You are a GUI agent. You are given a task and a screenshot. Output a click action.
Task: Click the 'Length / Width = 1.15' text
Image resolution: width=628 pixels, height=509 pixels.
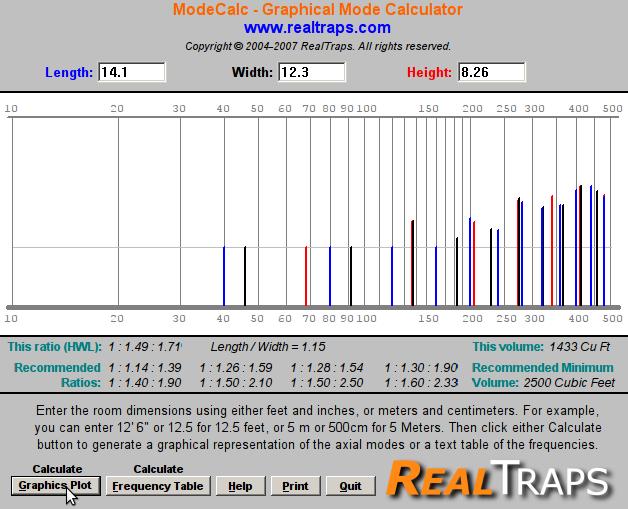pyautogui.click(x=268, y=347)
